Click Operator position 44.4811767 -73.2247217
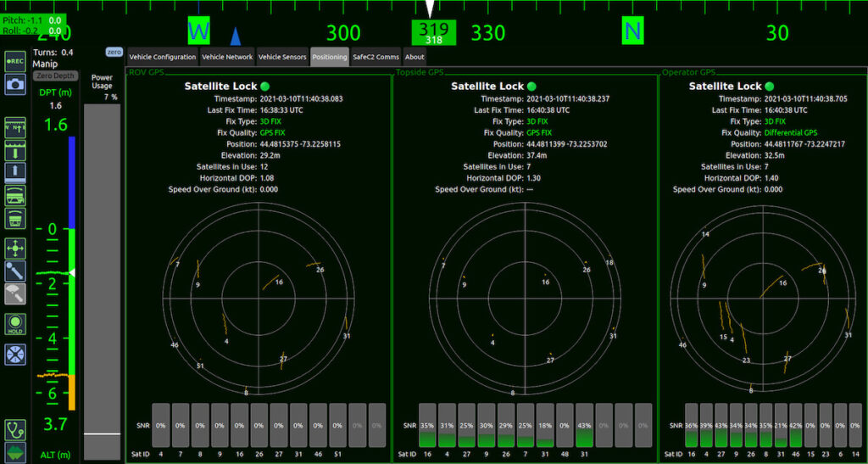Image resolution: width=868 pixels, height=464 pixels. (804, 144)
